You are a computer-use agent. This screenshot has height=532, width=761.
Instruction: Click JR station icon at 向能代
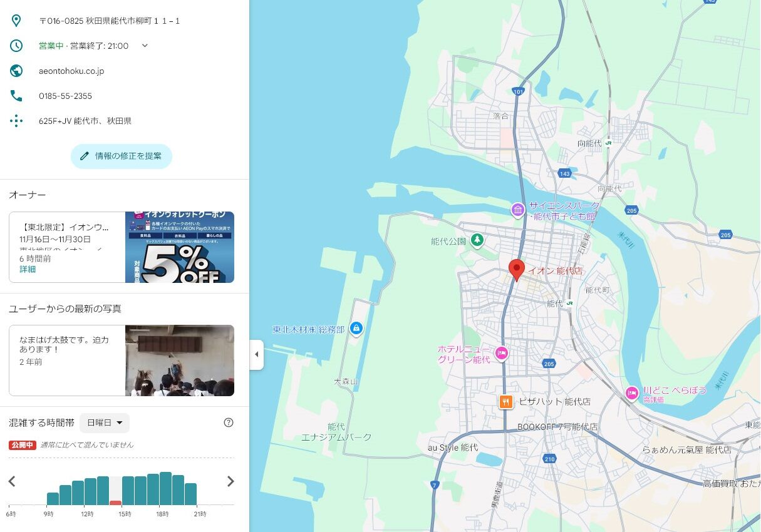[x=608, y=143]
